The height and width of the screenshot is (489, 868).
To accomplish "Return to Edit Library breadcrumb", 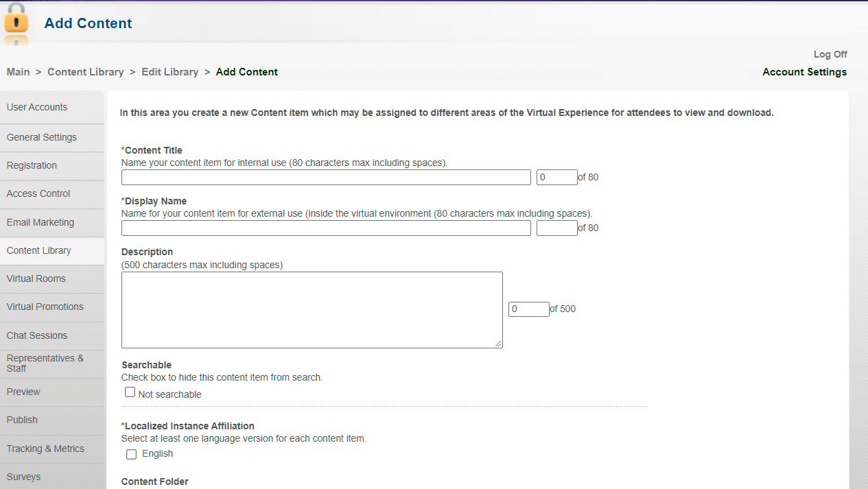I will click(x=169, y=72).
